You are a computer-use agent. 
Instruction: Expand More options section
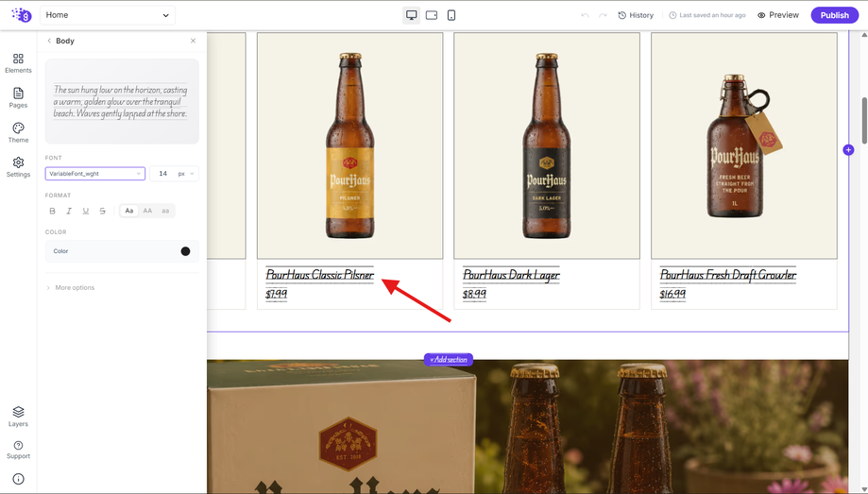70,287
